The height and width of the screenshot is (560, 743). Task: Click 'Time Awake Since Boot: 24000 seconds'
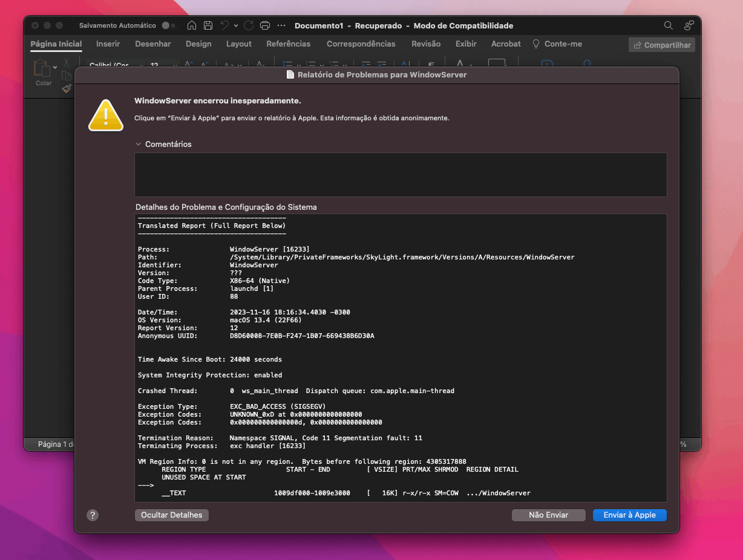(210, 359)
